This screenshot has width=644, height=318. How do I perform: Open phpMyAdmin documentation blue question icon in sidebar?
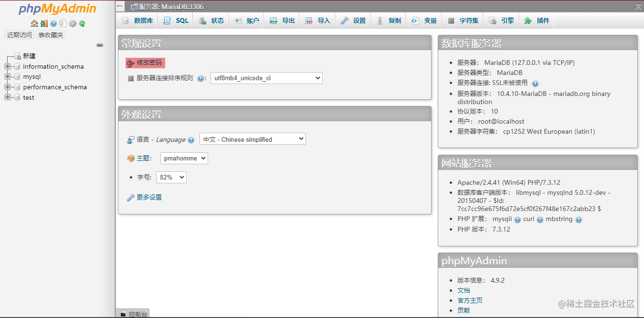tap(53, 23)
